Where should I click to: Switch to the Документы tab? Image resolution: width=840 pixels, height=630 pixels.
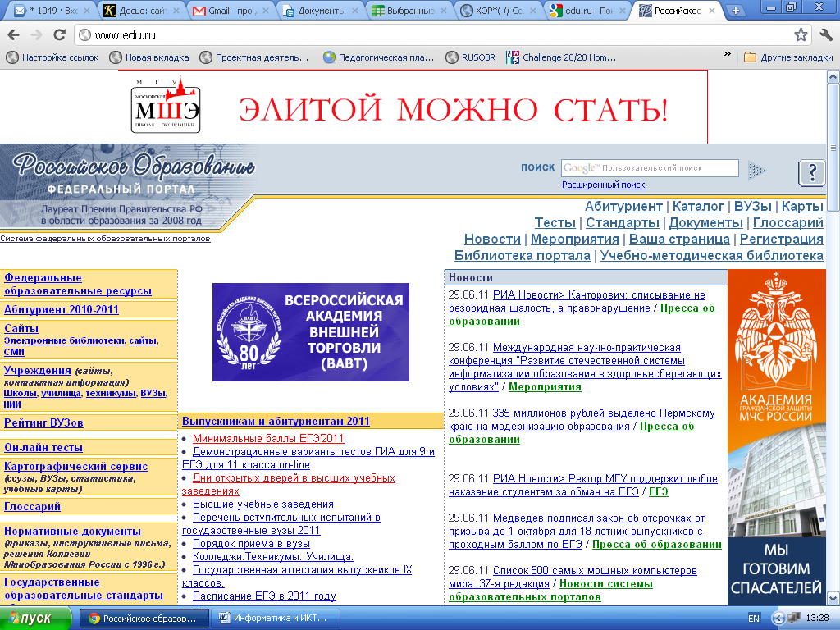[319, 11]
